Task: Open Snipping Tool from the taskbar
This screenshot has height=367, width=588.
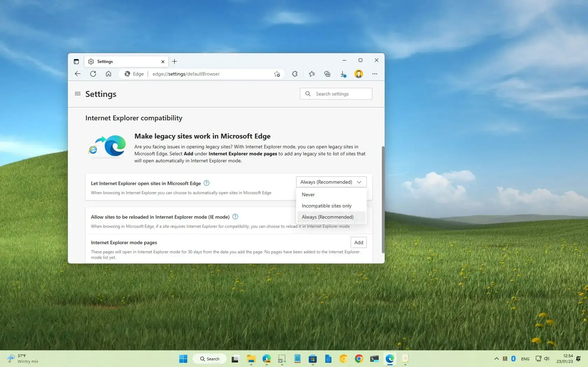Action: tap(282, 359)
